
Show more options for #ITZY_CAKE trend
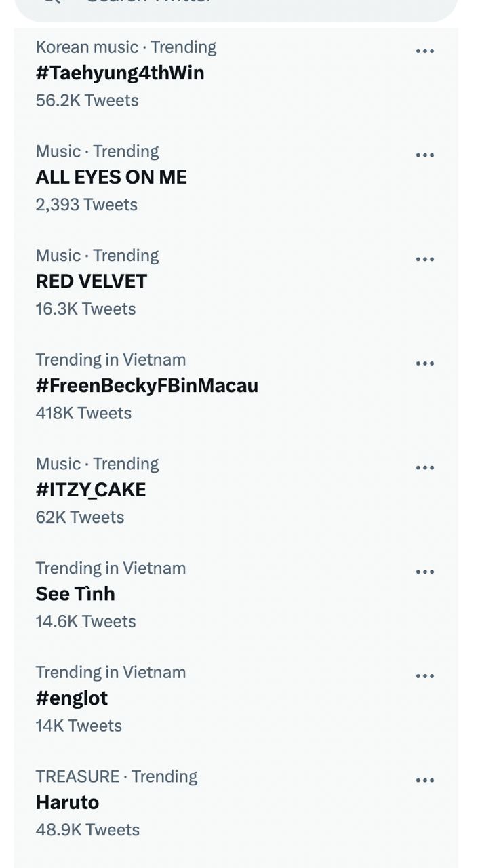click(425, 468)
